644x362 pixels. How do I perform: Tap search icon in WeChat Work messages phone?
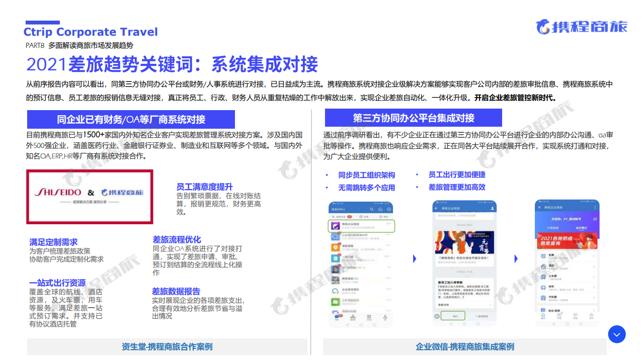(x=372, y=209)
